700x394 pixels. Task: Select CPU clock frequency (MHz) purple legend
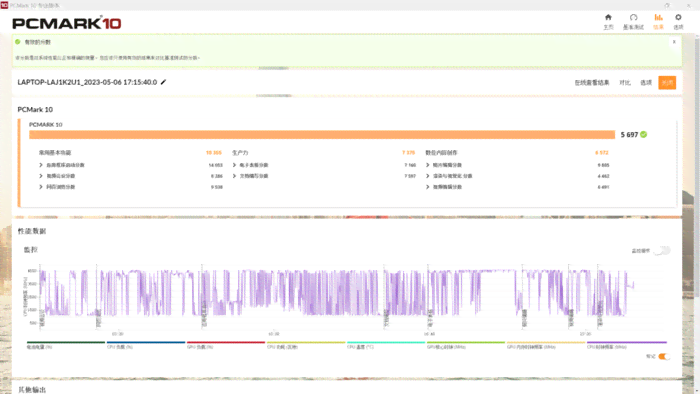coord(626,345)
